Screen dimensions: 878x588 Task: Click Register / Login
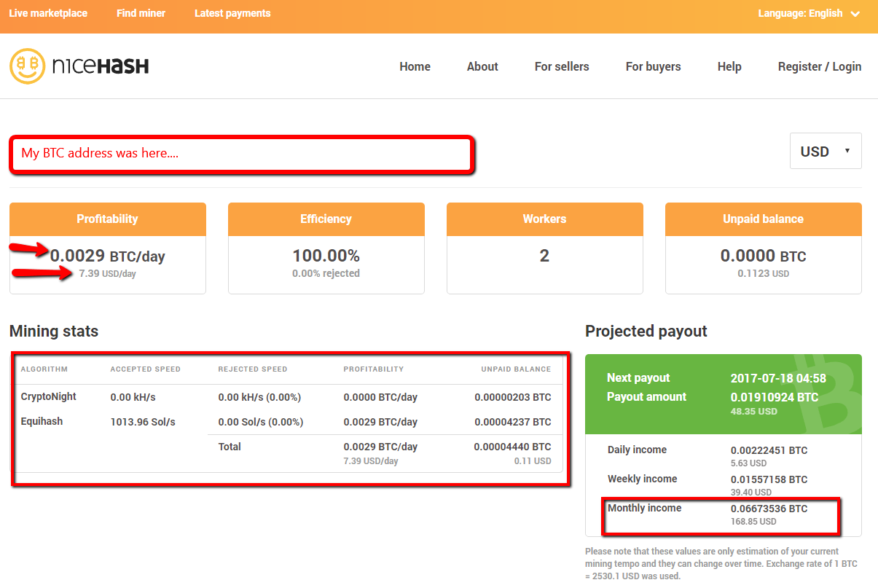(820, 66)
